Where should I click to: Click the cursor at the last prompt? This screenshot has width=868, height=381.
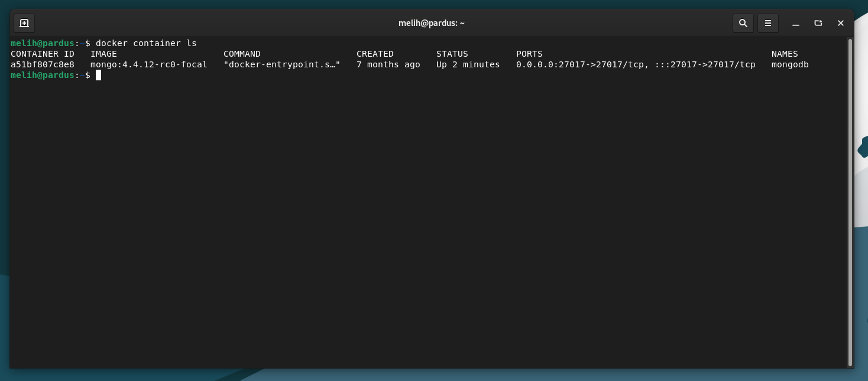pyautogui.click(x=99, y=75)
